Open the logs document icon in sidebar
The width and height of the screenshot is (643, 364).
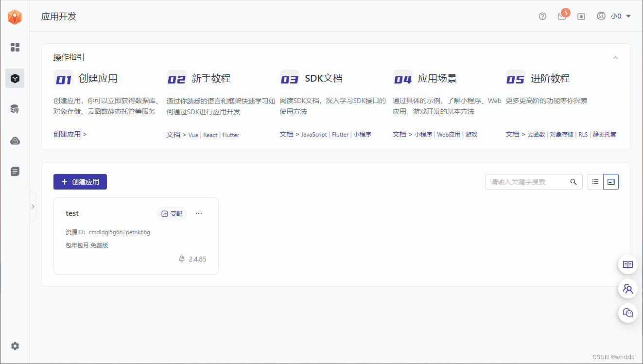15,171
